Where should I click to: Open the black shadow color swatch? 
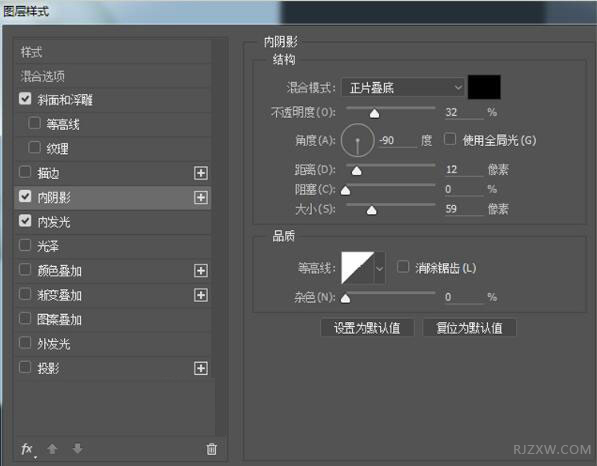[484, 87]
